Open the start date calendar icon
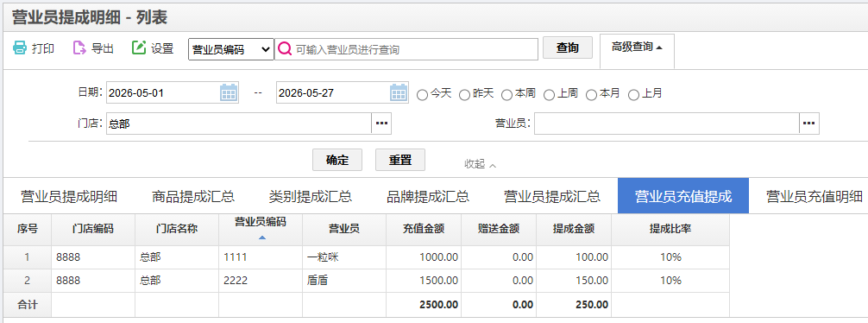 click(x=229, y=92)
